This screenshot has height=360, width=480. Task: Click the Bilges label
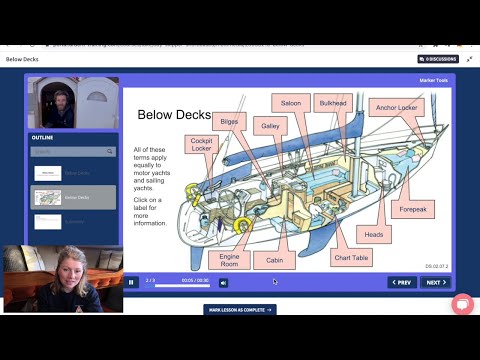229,121
